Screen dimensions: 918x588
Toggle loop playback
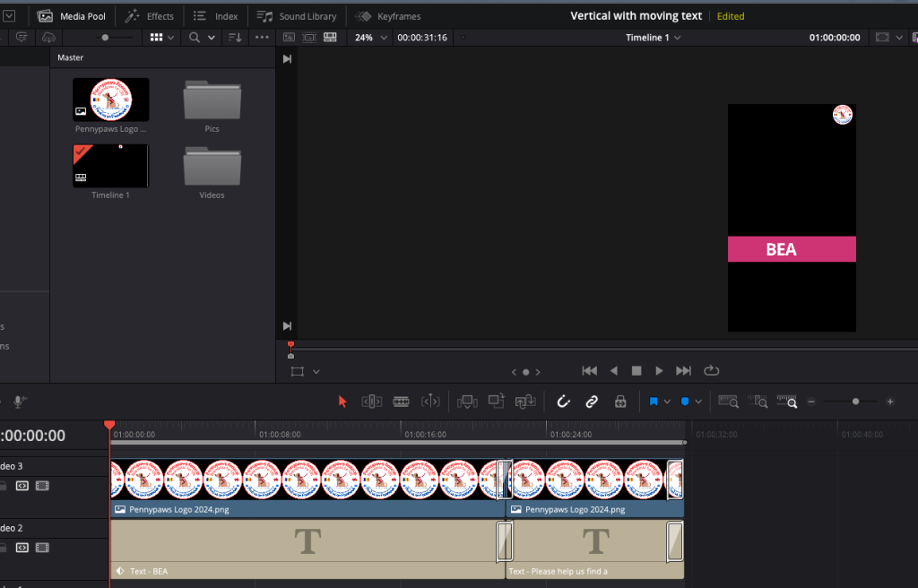click(711, 371)
